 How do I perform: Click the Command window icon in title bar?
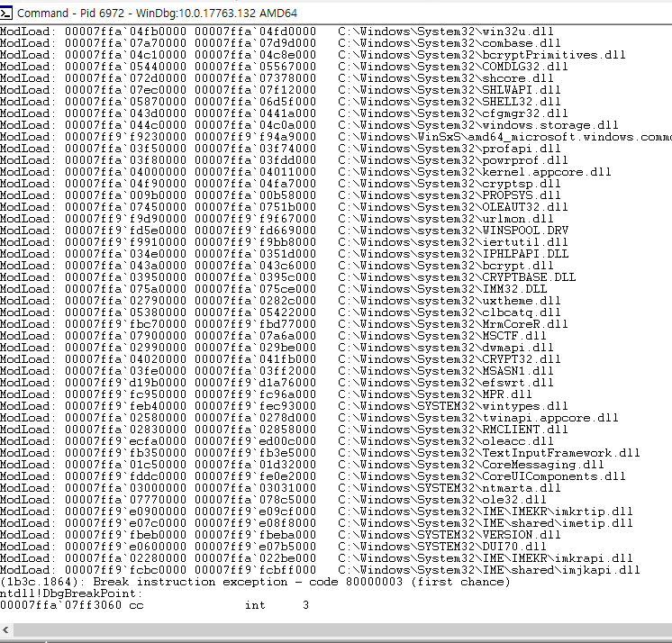click(6, 14)
